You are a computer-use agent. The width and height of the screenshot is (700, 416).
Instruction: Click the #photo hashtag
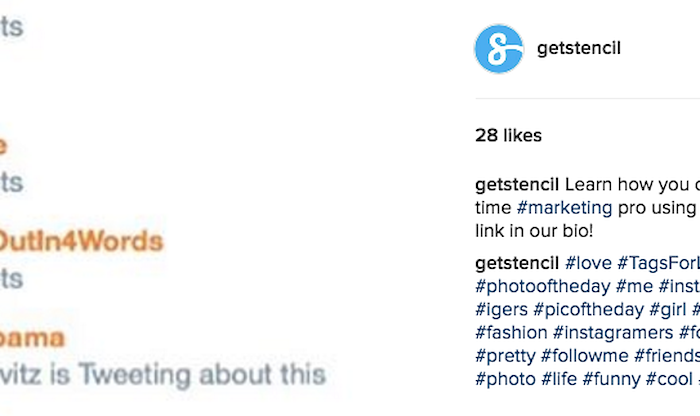pos(505,379)
